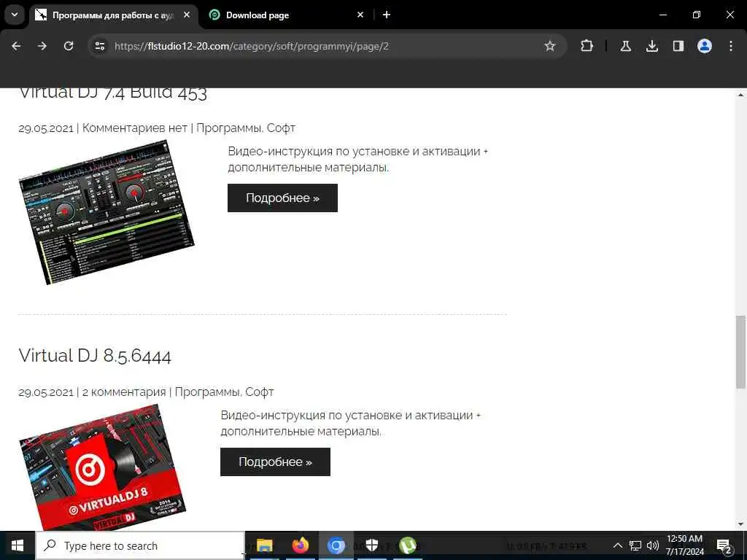Toggle the browser side panel
The image size is (747, 560).
click(678, 46)
